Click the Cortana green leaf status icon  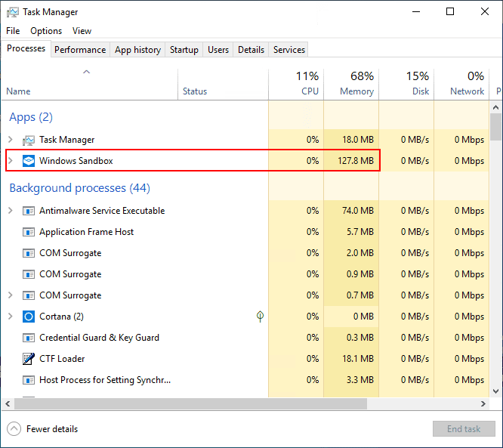260,317
